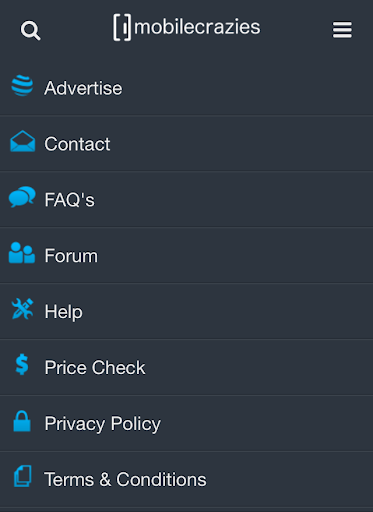The image size is (373, 512).
Task: Open the FAQ's menu entry
Action: (x=186, y=200)
